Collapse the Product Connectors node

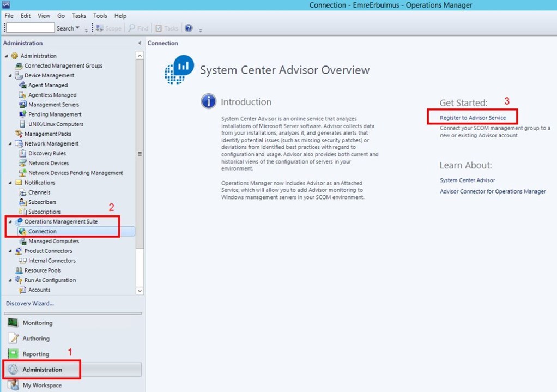click(x=10, y=251)
